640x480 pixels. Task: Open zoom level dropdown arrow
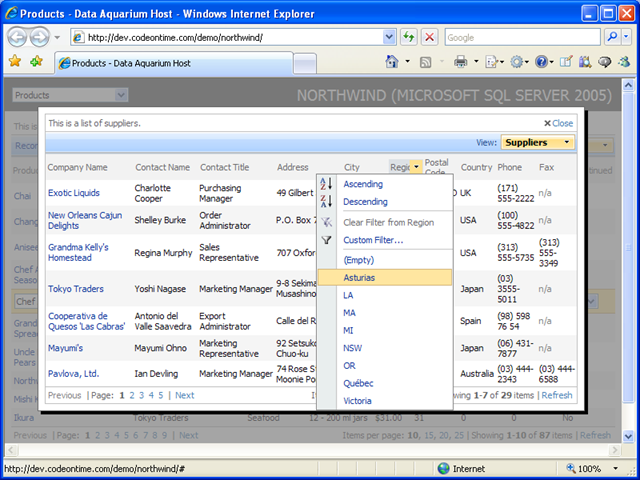coord(616,469)
